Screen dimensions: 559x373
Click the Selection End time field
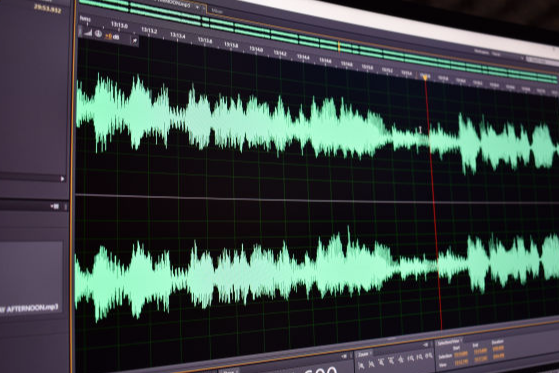click(x=481, y=351)
